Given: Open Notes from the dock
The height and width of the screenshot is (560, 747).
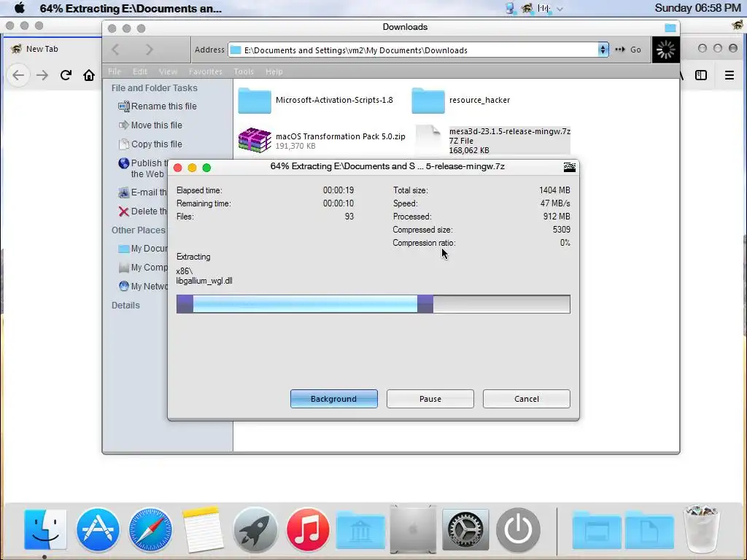Looking at the screenshot, I should (x=203, y=529).
